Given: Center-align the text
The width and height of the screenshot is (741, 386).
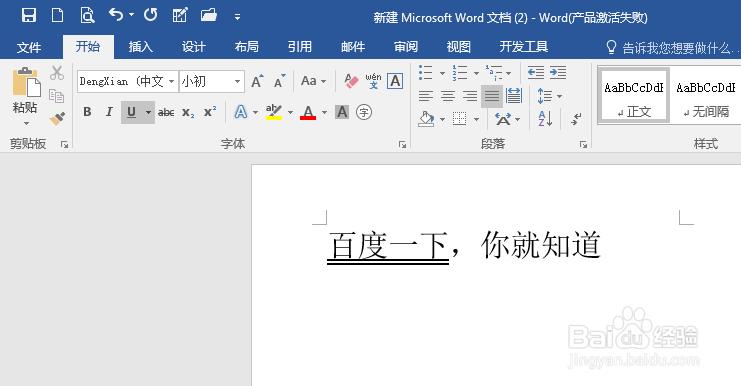Looking at the screenshot, I should coord(448,96).
